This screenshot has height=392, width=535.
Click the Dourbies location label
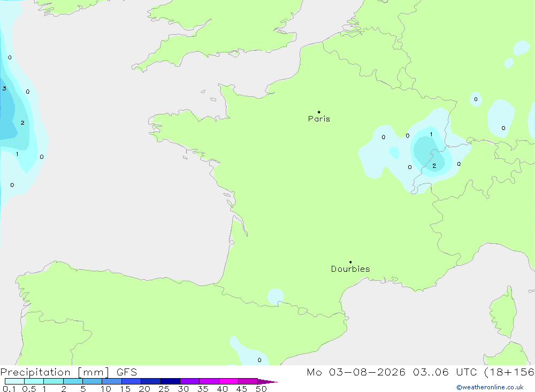tap(350, 269)
